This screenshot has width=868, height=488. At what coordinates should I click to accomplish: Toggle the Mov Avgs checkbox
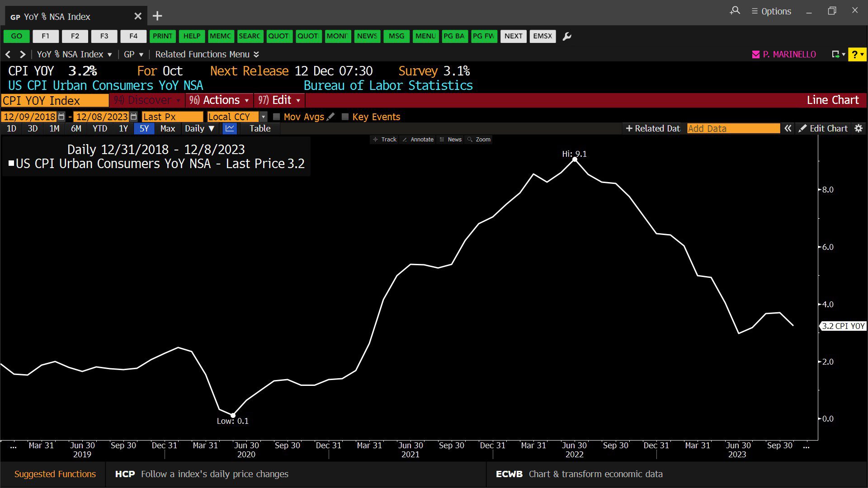pyautogui.click(x=277, y=117)
